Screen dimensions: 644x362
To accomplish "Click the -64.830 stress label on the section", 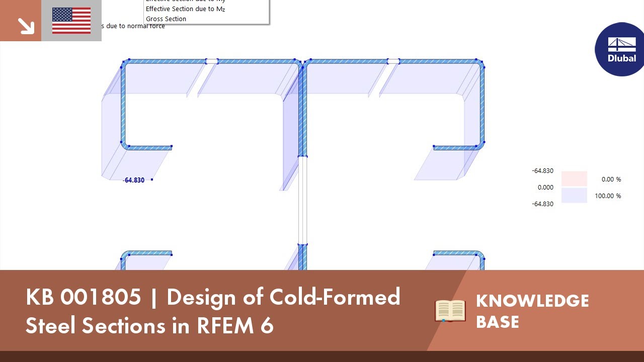I will (x=134, y=180).
